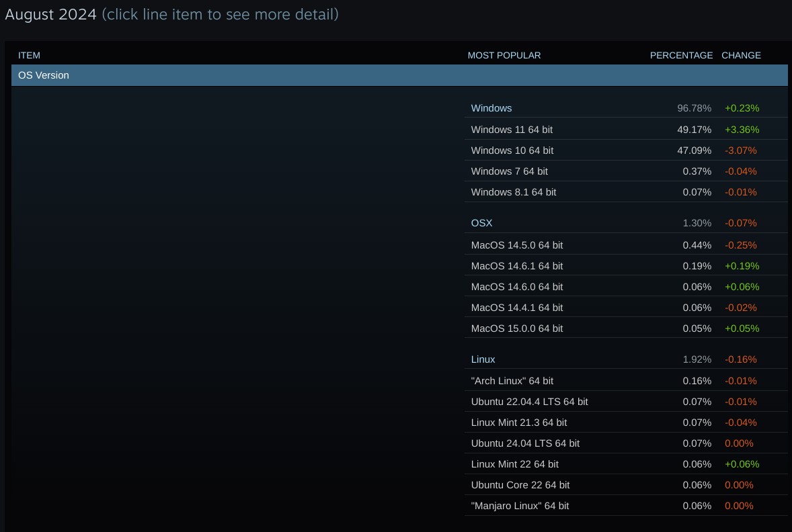The width and height of the screenshot is (792, 532).
Task: Collapse the OS Version line item
Action: [399, 75]
